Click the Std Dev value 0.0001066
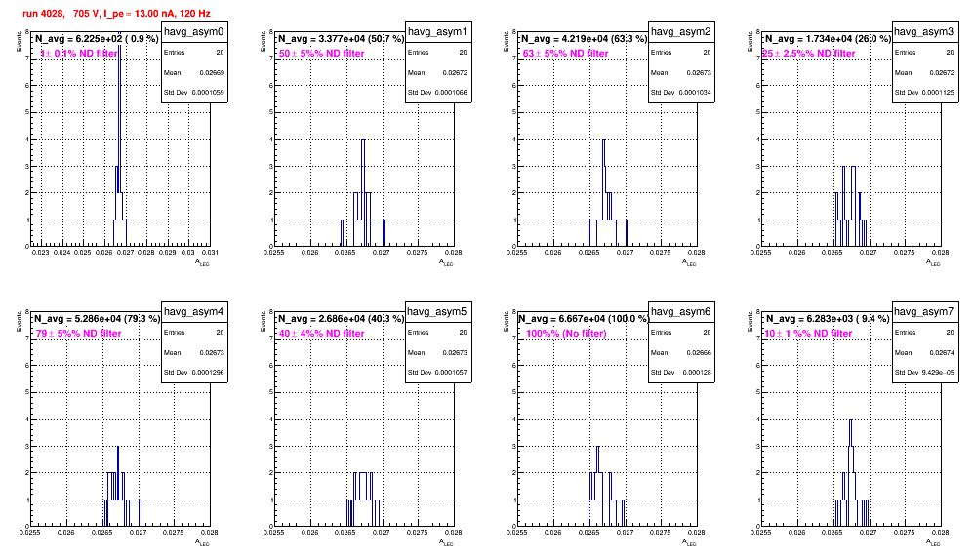Image resolution: width=974 pixels, height=560 pixels. coord(452,93)
